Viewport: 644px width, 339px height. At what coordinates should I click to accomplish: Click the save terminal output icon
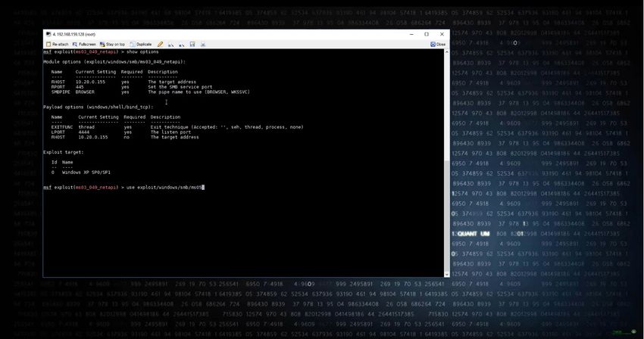coord(192,45)
